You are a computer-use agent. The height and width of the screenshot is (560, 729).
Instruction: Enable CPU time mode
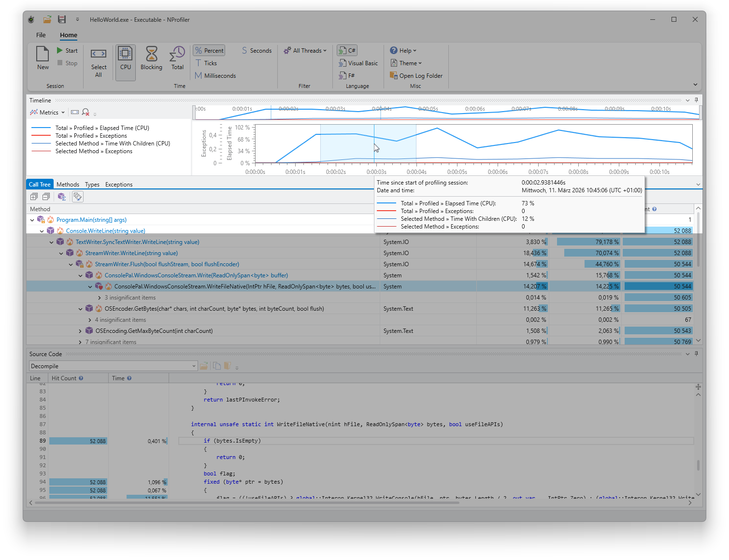coord(126,58)
